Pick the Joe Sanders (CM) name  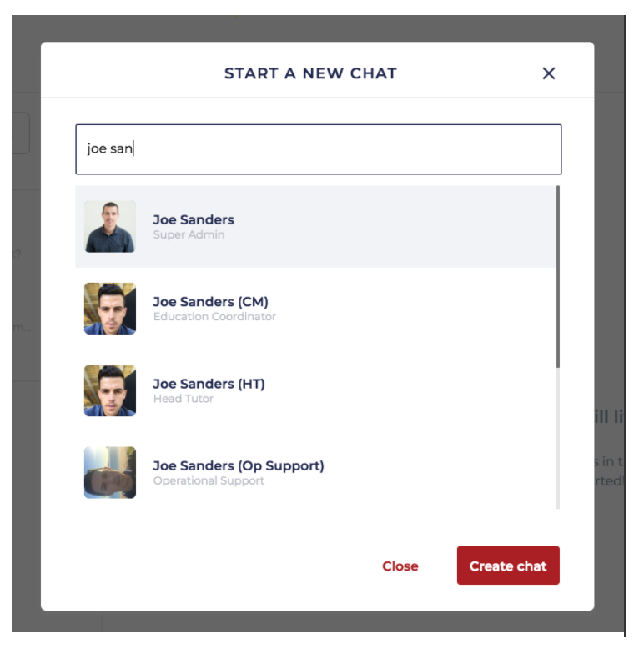coord(210,301)
